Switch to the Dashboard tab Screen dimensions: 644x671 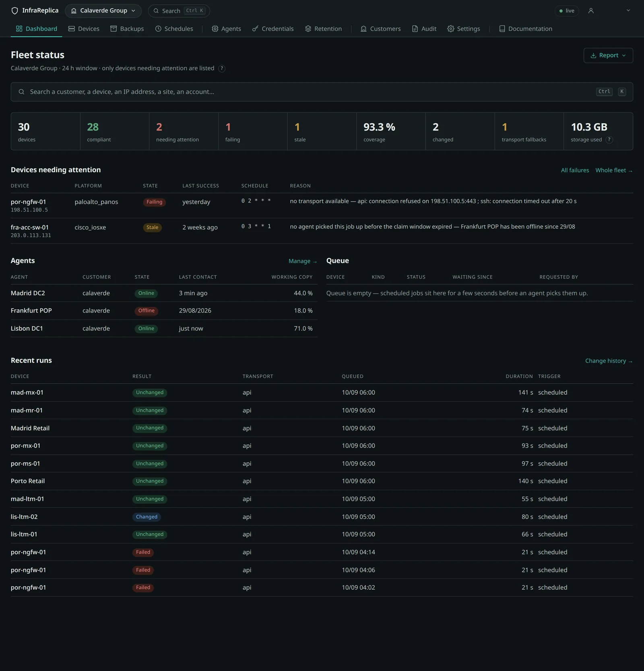pyautogui.click(x=37, y=29)
